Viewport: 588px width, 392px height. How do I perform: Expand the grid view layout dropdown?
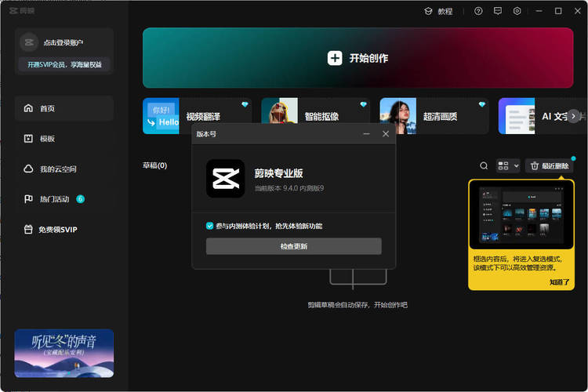509,165
